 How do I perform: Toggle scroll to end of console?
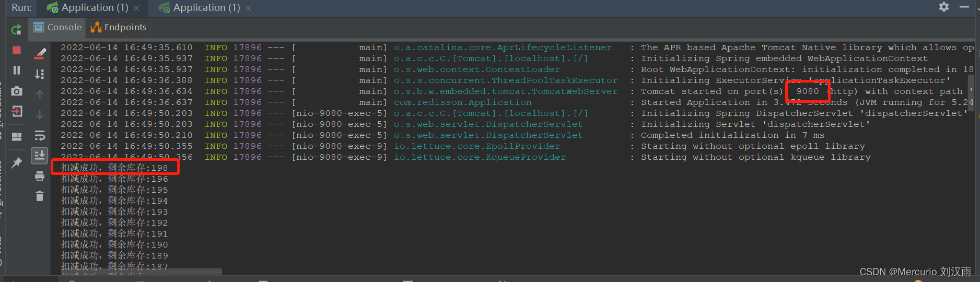click(x=40, y=155)
